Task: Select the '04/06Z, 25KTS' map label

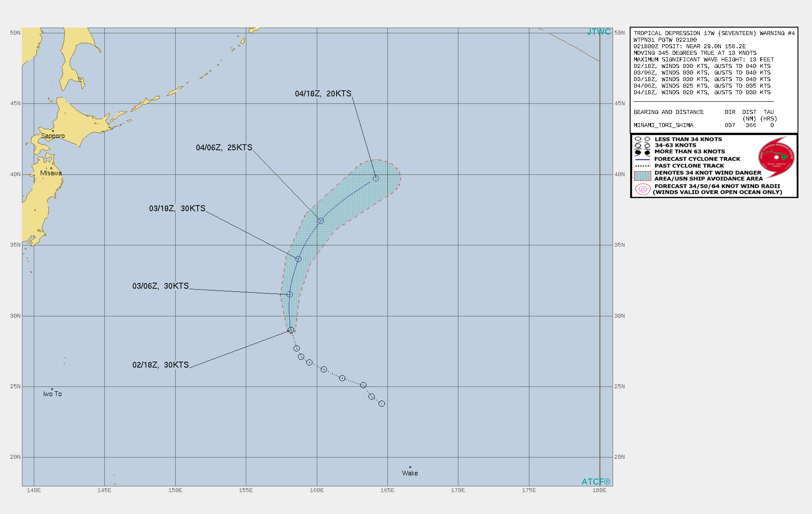Action: [x=224, y=148]
